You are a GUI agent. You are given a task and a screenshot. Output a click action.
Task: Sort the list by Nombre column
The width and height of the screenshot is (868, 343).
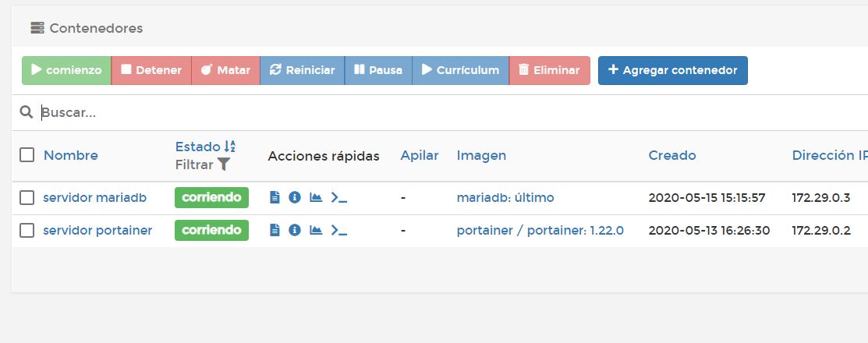[x=71, y=155]
